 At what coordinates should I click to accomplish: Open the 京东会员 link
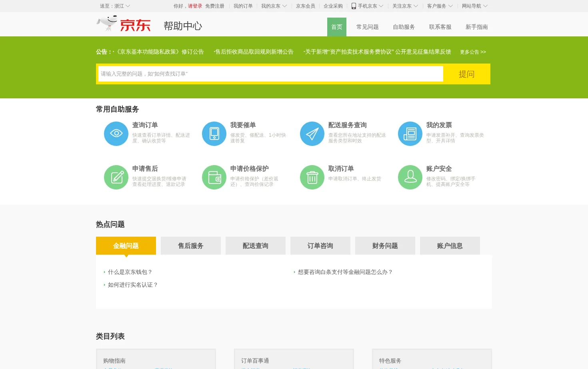(306, 6)
